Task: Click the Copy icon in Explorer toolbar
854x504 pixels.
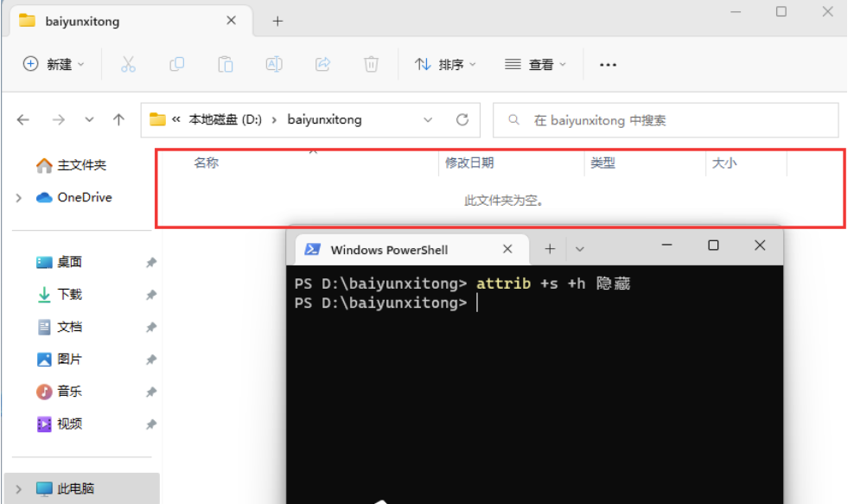Action: 177,64
